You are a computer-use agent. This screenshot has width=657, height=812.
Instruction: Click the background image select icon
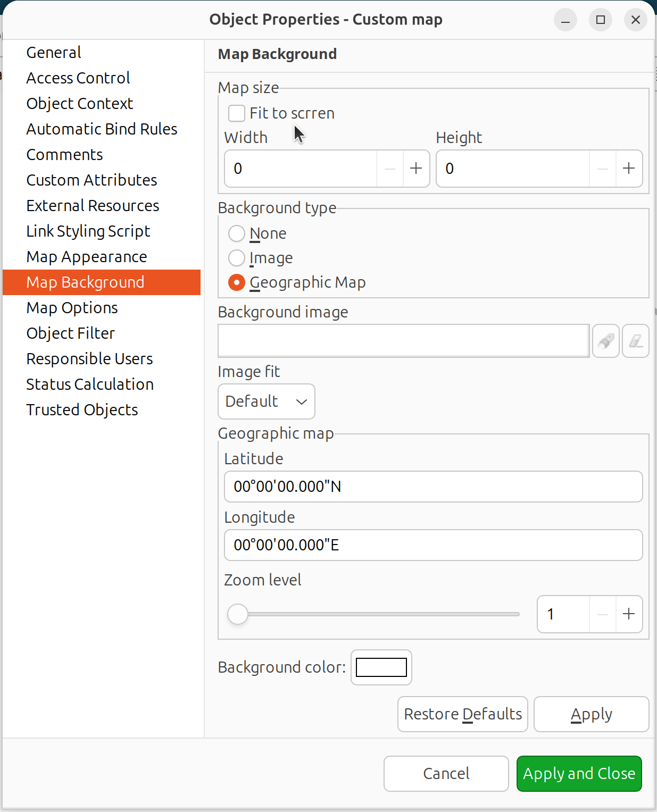[x=605, y=341]
